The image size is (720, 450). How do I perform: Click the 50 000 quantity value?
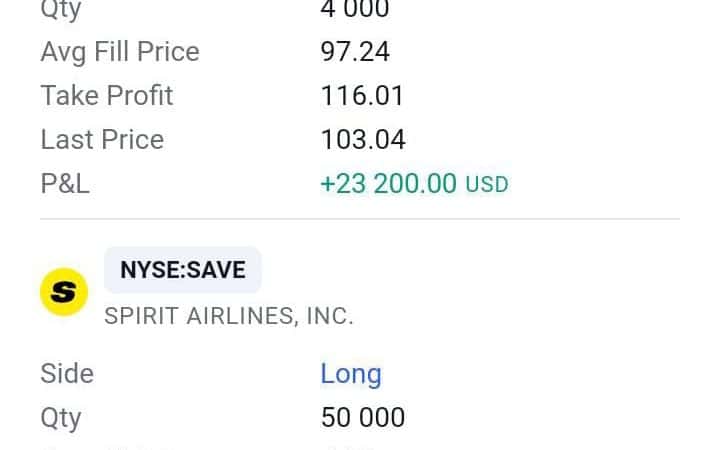[x=363, y=417]
